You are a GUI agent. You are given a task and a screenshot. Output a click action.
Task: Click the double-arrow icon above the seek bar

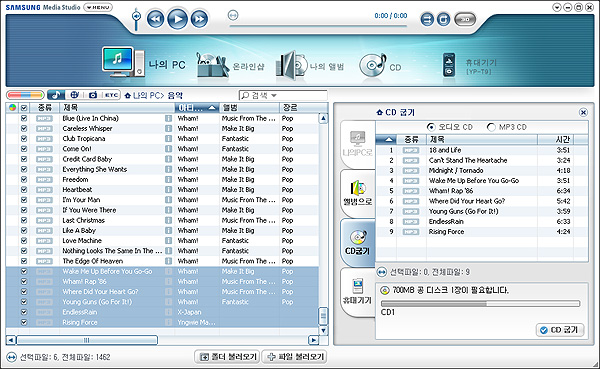coord(233,15)
